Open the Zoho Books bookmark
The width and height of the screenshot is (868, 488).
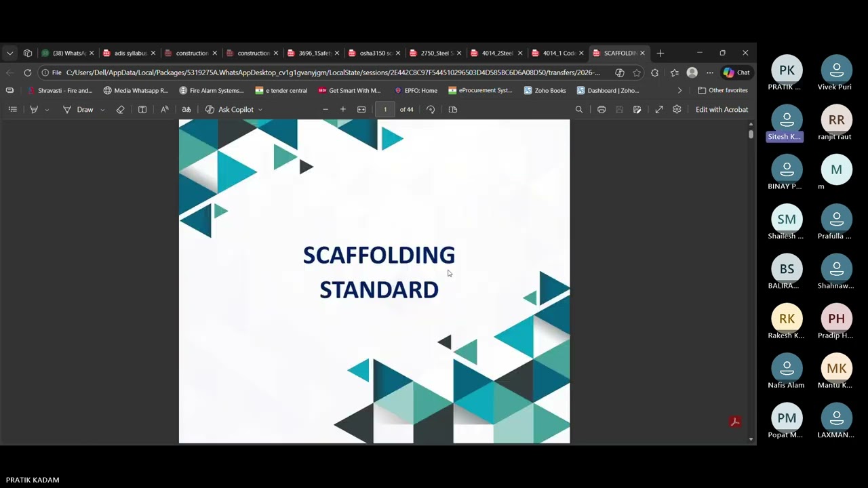click(545, 90)
